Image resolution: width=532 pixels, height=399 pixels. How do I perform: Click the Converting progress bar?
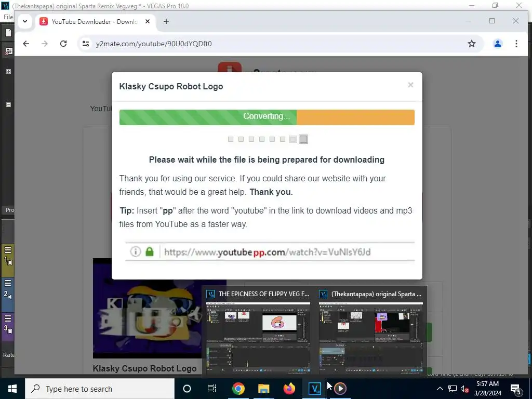click(267, 117)
